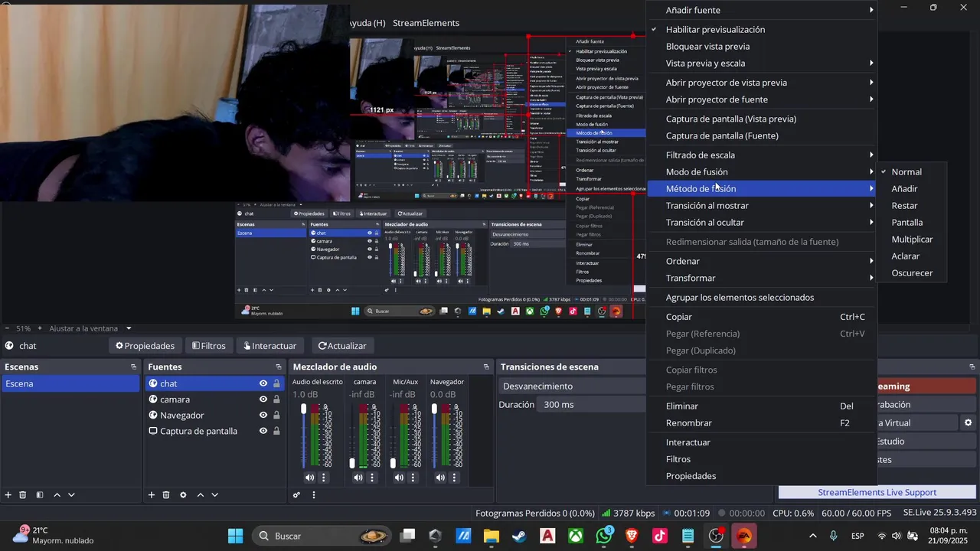Viewport: 980px width, 551px height.
Task: Expand the Añadir fuente submenu
Action: (x=762, y=10)
